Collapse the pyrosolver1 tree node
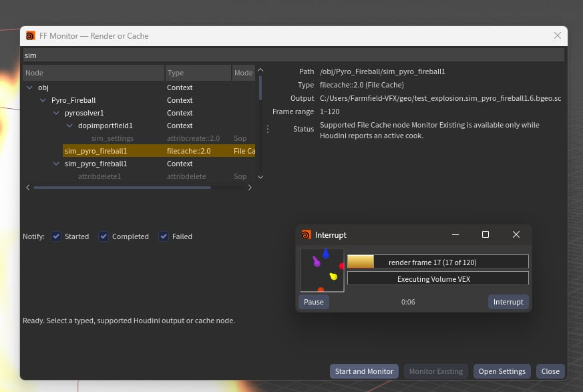Image resolution: width=583 pixels, height=392 pixels. coord(56,113)
